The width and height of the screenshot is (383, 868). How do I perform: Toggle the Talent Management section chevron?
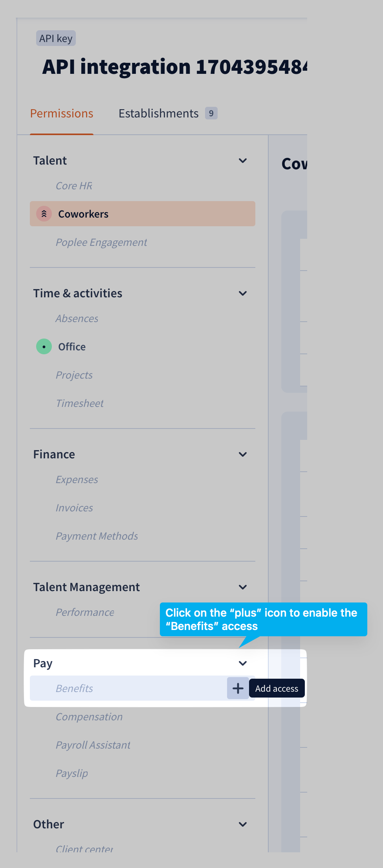[243, 587]
